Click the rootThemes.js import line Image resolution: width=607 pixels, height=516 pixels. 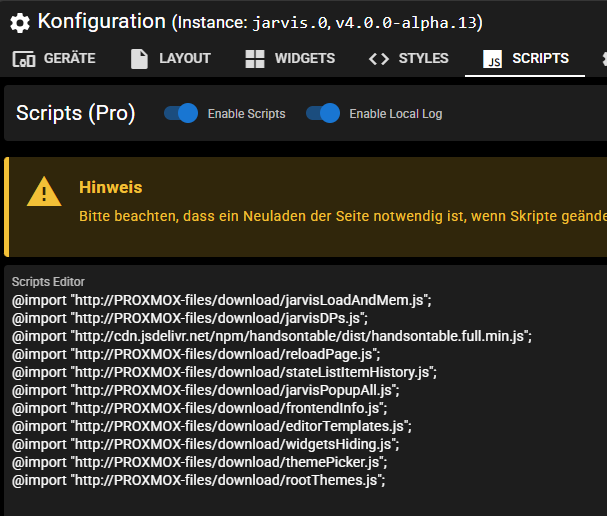click(x=198, y=480)
